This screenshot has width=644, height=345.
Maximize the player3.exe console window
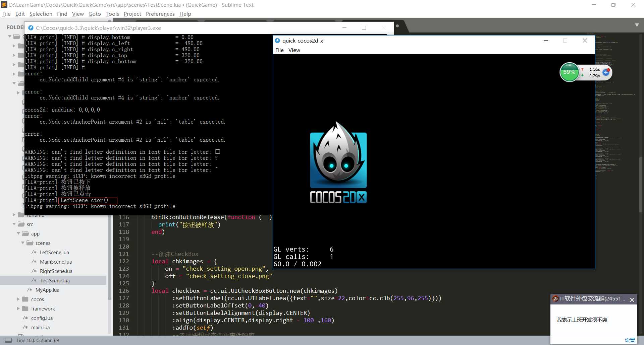coord(364,28)
